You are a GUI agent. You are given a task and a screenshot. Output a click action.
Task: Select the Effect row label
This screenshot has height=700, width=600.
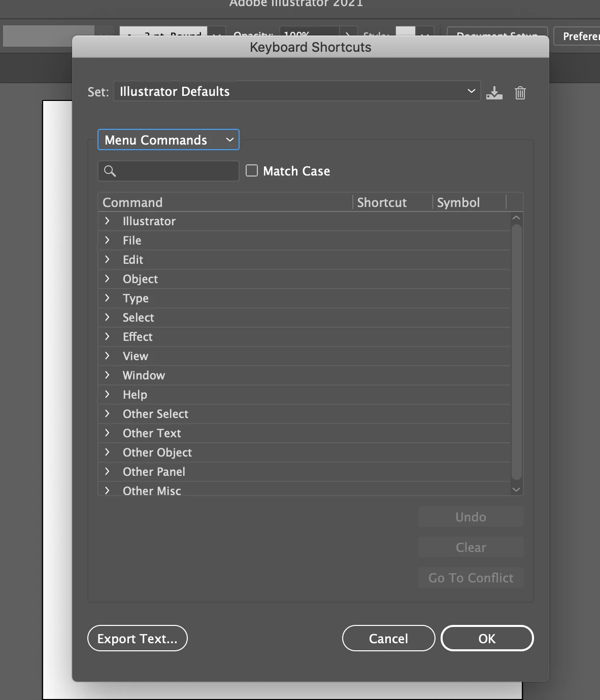tap(138, 337)
